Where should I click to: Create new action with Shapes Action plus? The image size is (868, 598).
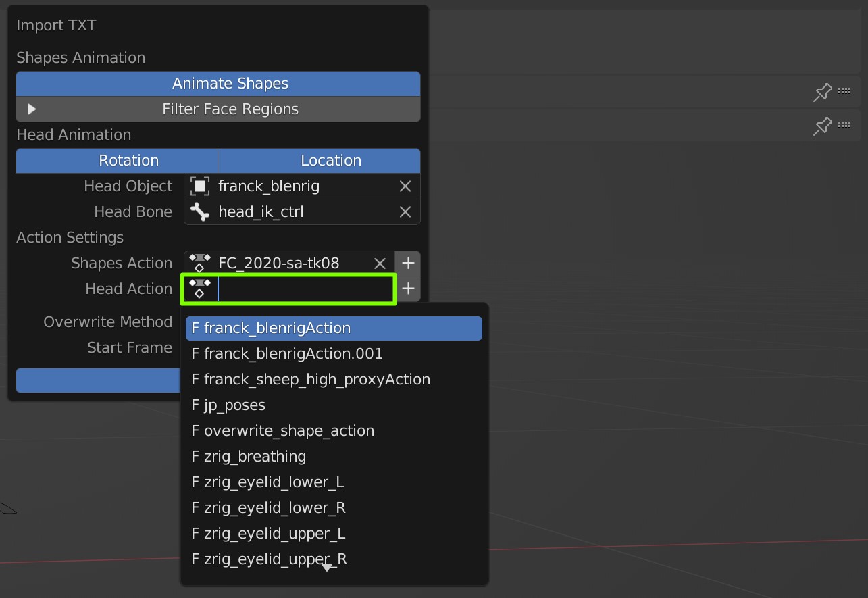click(x=408, y=264)
